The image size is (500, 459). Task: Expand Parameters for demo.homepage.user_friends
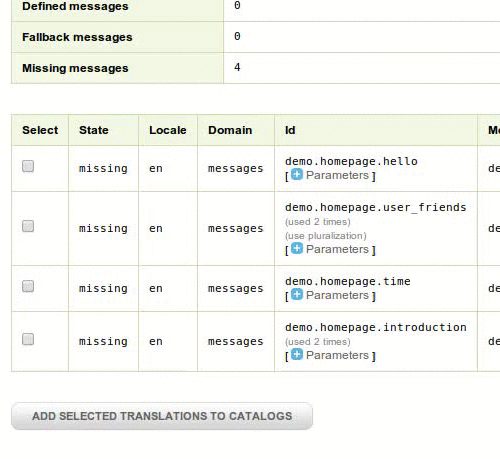(337, 249)
